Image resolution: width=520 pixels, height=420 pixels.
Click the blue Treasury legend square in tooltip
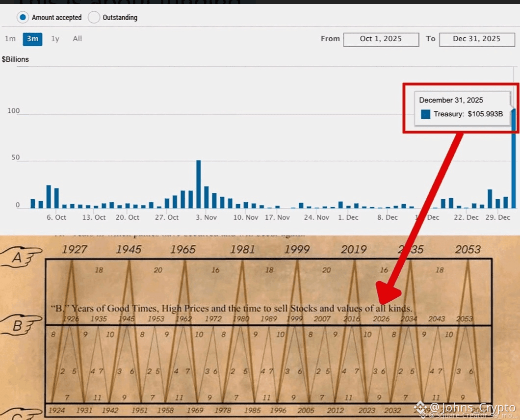tap(425, 114)
